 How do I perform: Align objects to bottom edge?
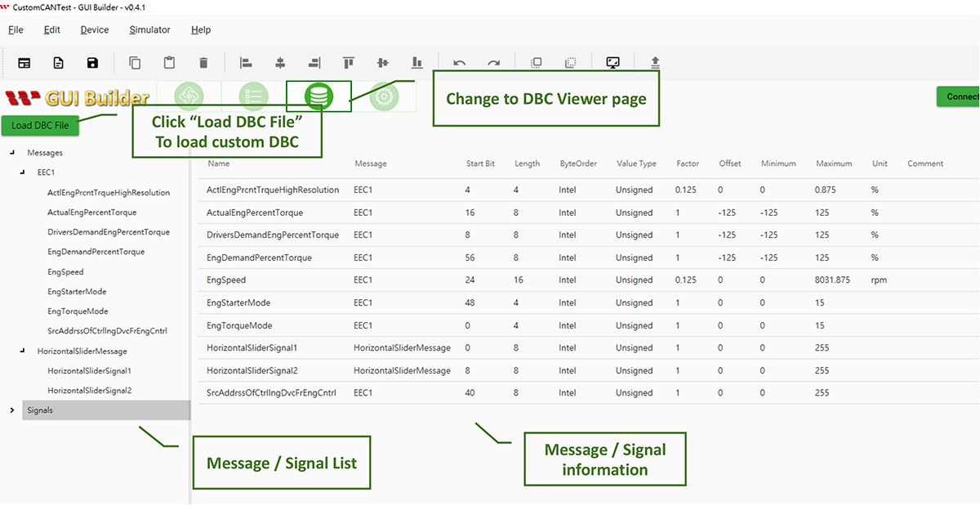[416, 63]
